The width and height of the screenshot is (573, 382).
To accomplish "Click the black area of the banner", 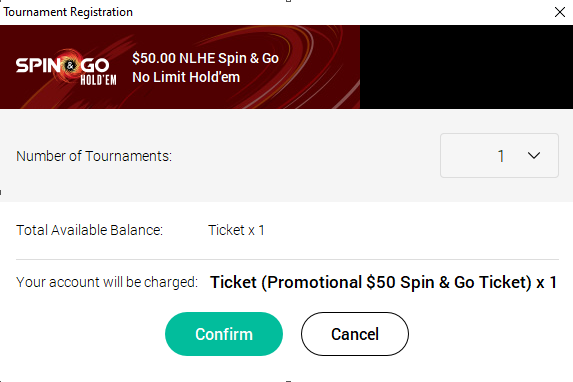I will 466,67.
